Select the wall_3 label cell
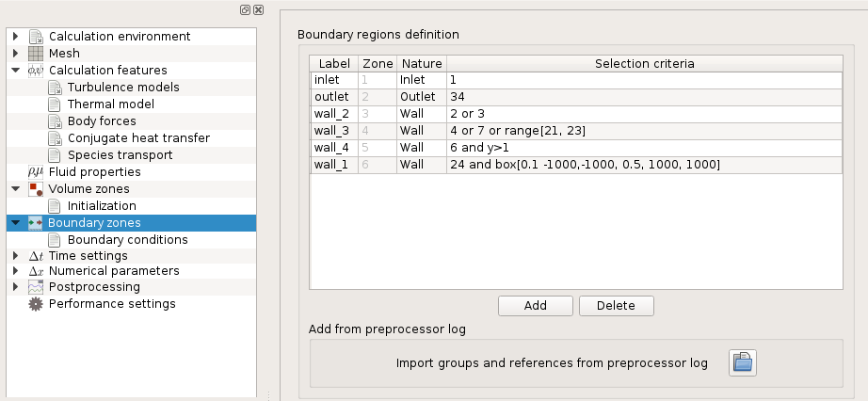The image size is (868, 401). 334,131
